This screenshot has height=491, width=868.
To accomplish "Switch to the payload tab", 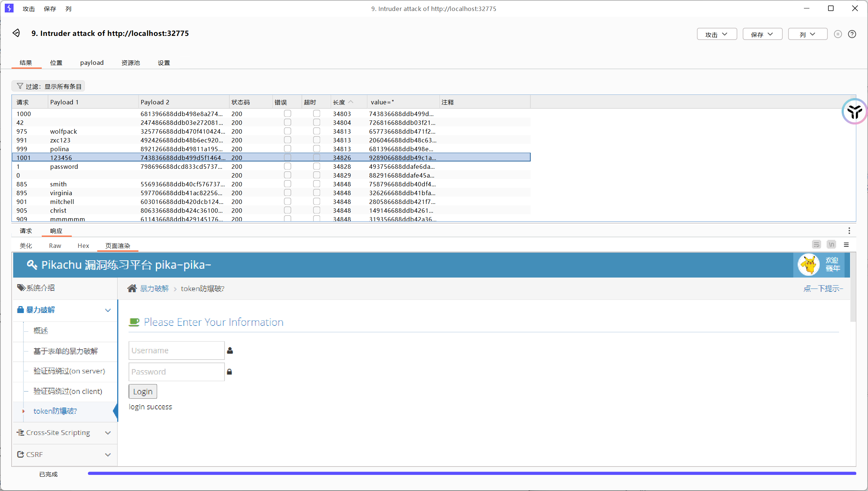I will point(92,63).
